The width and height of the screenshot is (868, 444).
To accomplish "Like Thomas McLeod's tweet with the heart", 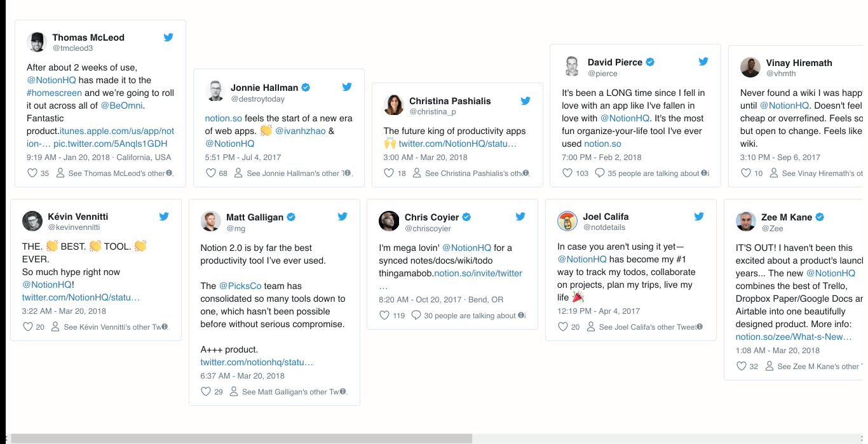I will 32,173.
